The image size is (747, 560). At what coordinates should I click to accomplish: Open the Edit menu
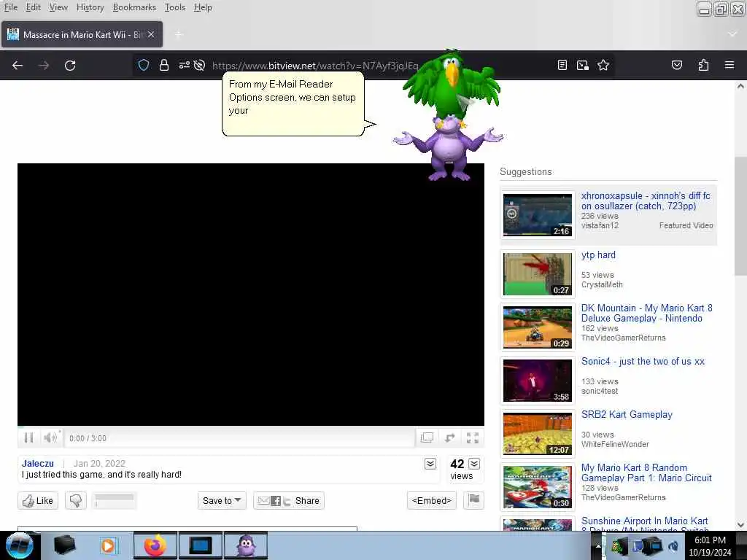click(34, 7)
